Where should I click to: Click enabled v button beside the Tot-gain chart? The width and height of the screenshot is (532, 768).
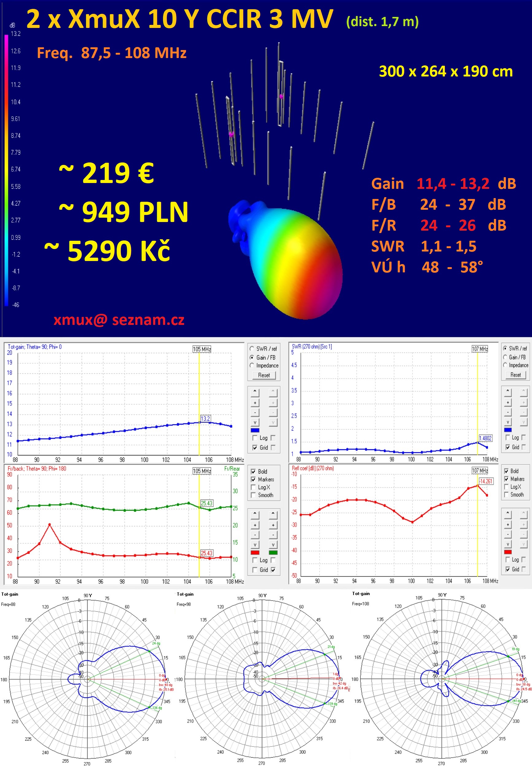[255, 422]
